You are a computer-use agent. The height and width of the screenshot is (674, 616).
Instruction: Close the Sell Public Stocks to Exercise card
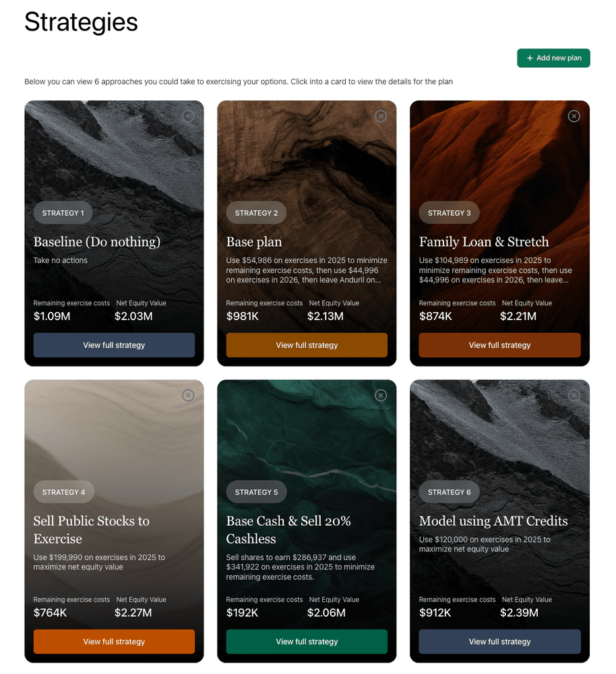[188, 395]
